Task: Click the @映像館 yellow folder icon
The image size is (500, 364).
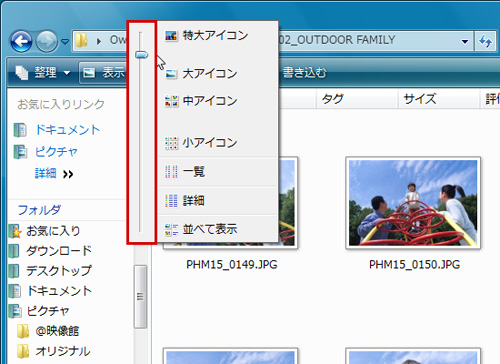Action: point(23,331)
